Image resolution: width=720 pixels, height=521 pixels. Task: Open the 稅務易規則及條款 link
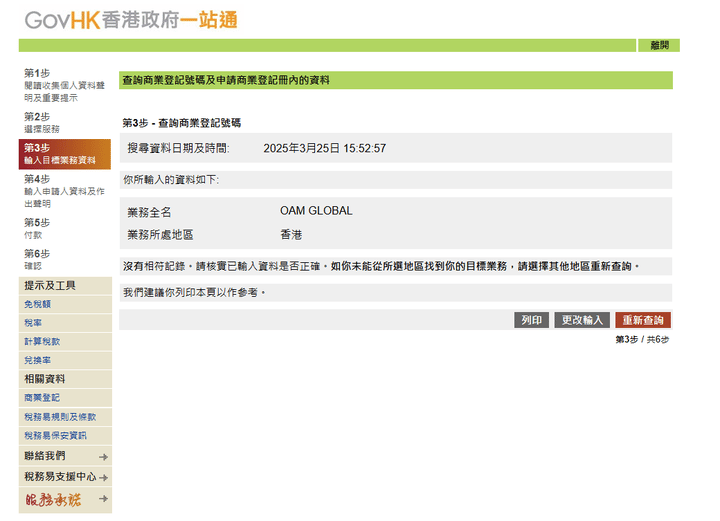coord(60,417)
